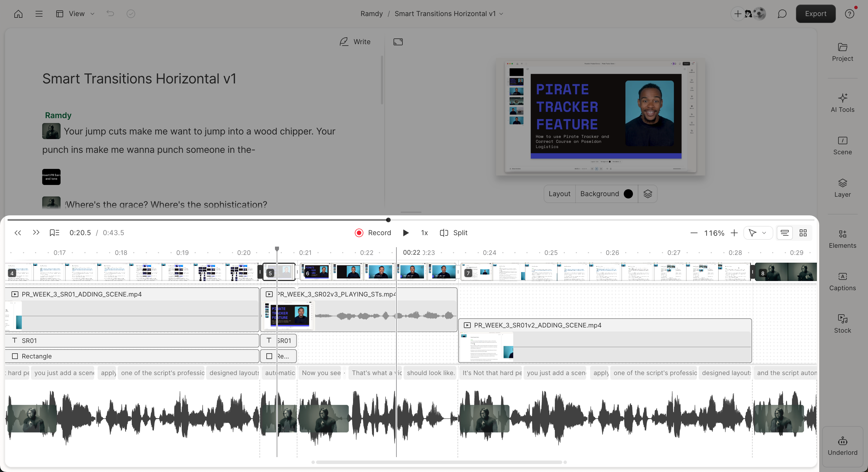Switch to the Background tab
The width and height of the screenshot is (868, 472).
(x=599, y=194)
